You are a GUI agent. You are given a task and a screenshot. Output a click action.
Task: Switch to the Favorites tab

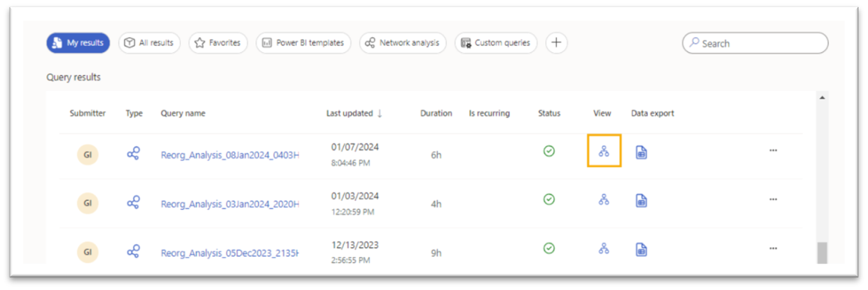[218, 43]
